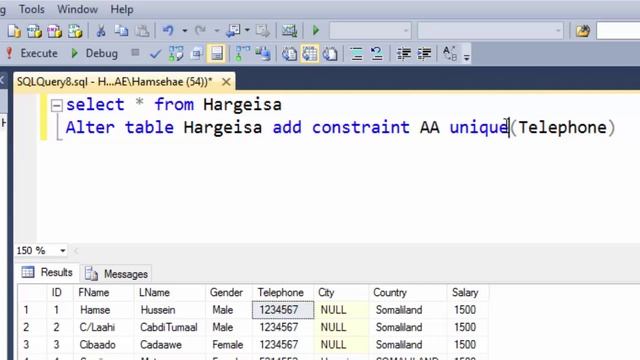Click the Undo arrow icon
640x360 pixels.
pos(168,30)
